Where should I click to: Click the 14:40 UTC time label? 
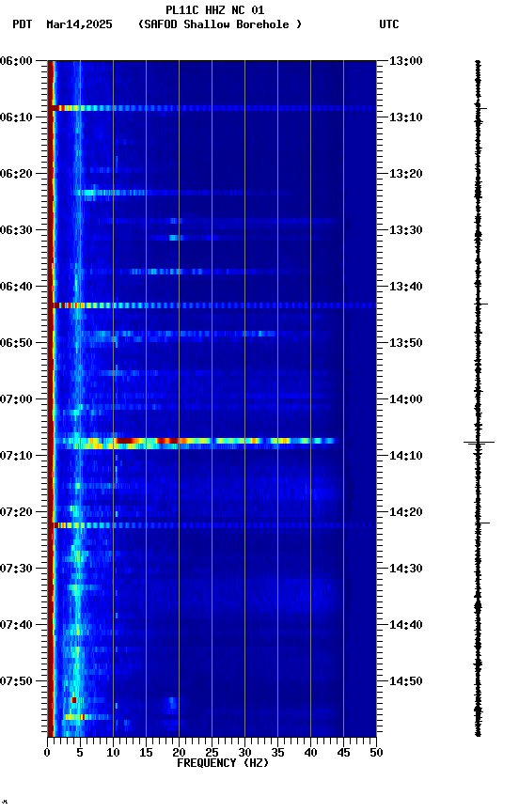406,625
